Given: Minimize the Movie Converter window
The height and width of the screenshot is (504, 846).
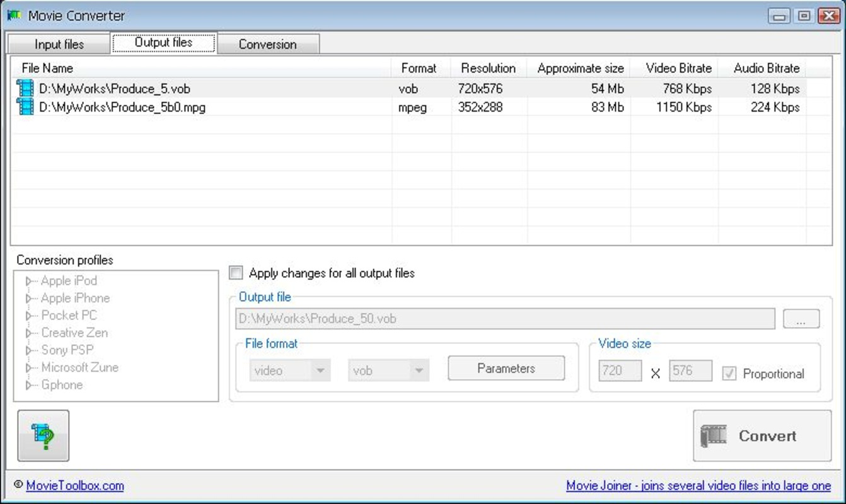Looking at the screenshot, I should pyautogui.click(x=779, y=16).
